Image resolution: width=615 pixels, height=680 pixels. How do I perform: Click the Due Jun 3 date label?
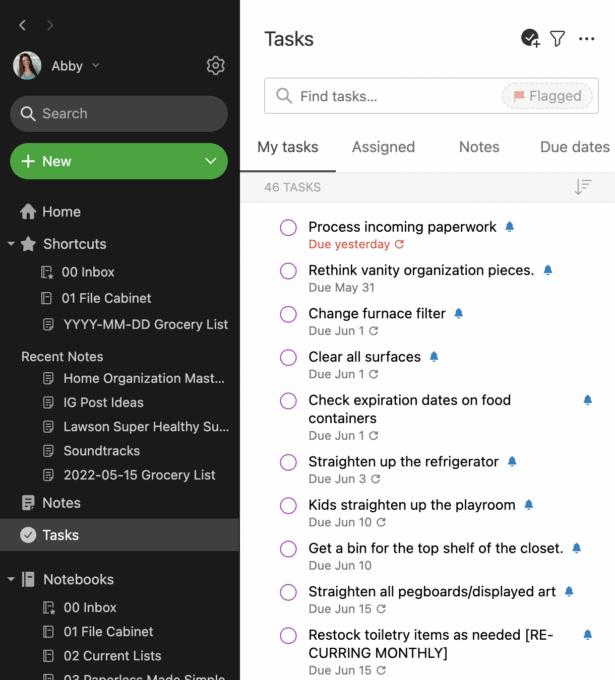[337, 479]
